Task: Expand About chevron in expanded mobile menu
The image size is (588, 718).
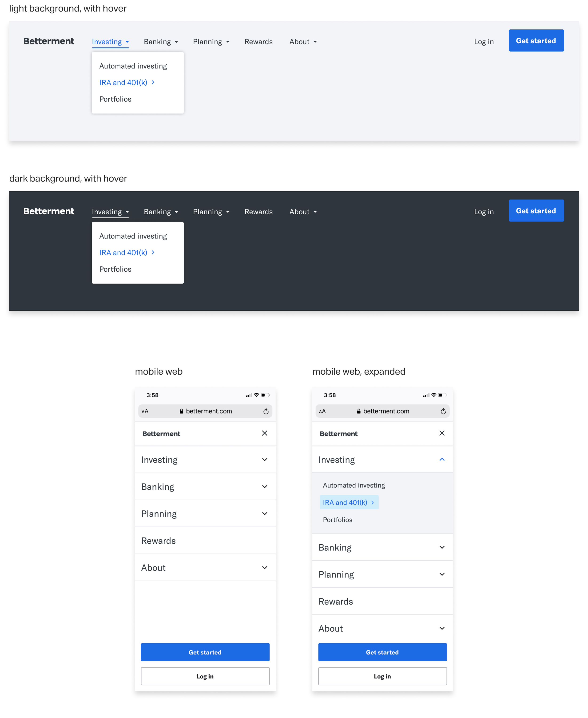Action: (442, 628)
